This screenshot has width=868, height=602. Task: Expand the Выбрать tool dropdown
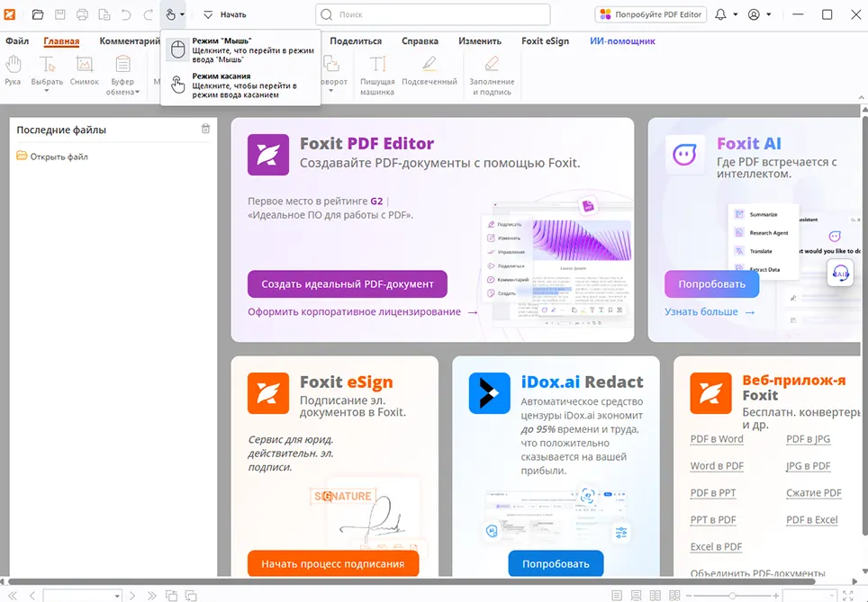[47, 82]
